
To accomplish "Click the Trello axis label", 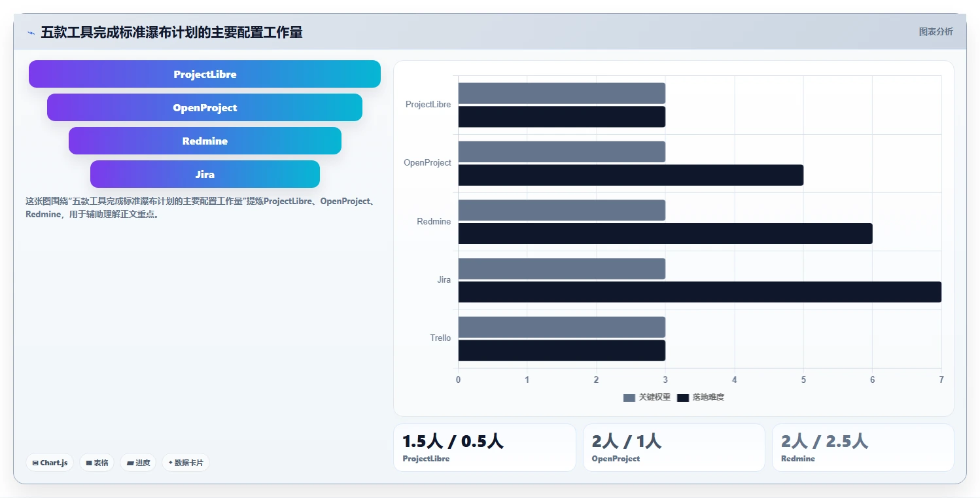I will 440,338.
